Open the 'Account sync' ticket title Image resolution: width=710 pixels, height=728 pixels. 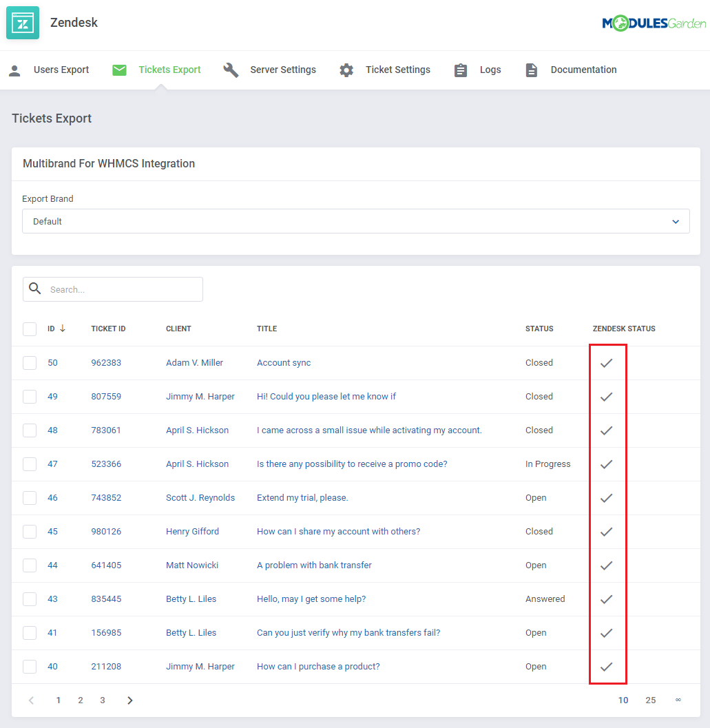coord(284,362)
